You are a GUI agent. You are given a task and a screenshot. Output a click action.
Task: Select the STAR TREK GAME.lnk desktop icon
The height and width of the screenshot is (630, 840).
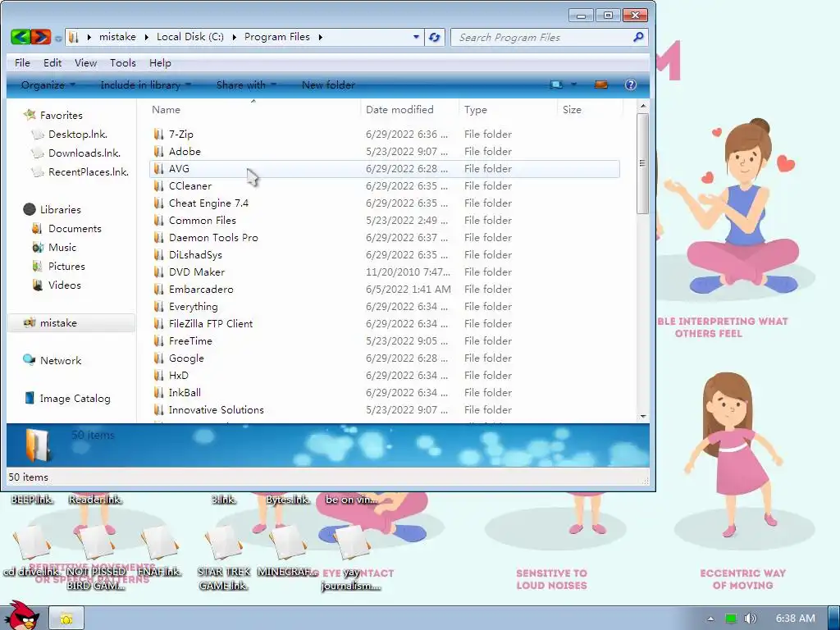[x=223, y=558]
